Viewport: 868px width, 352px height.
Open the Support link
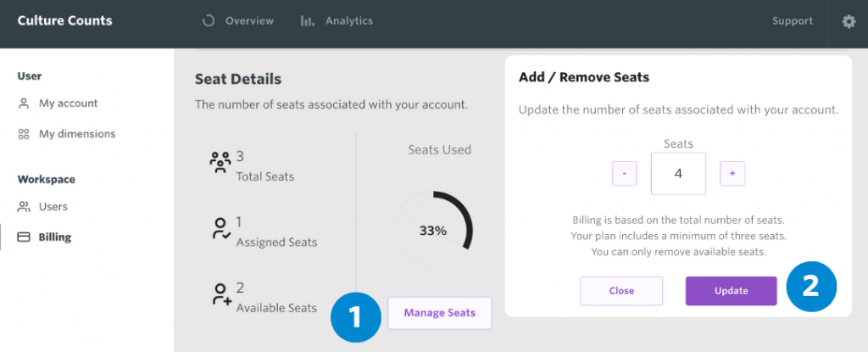[x=793, y=21]
